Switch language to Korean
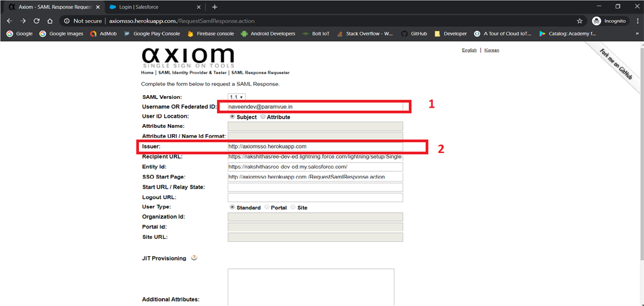 click(492, 50)
